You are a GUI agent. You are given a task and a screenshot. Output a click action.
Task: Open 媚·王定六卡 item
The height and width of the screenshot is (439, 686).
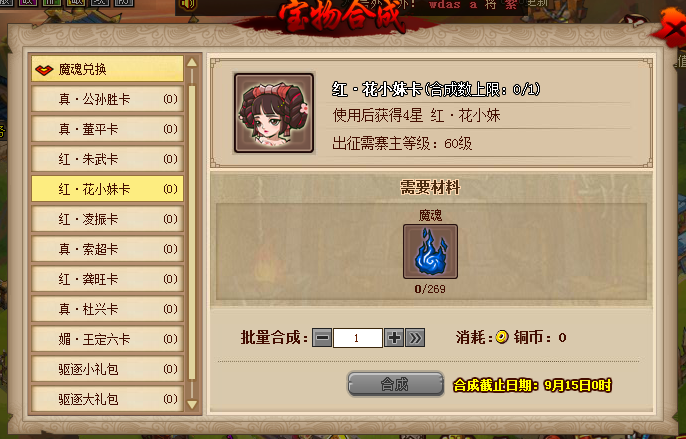(x=107, y=339)
